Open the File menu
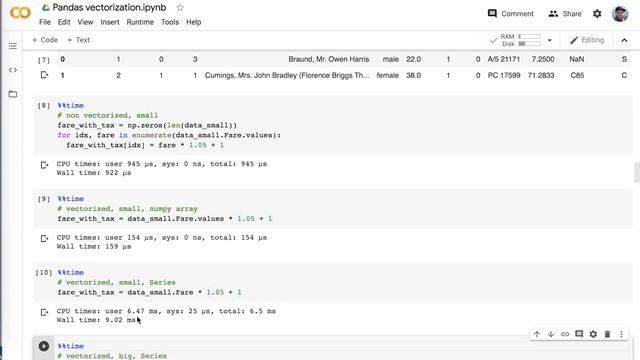The image size is (640, 360). 45,22
